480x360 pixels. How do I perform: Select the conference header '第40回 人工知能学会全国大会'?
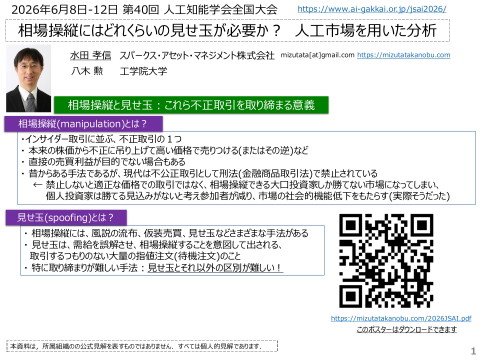[200, 9]
